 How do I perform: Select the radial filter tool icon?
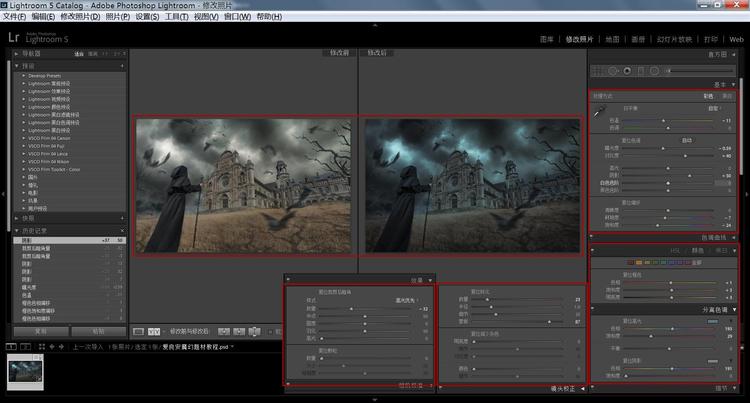click(654, 71)
